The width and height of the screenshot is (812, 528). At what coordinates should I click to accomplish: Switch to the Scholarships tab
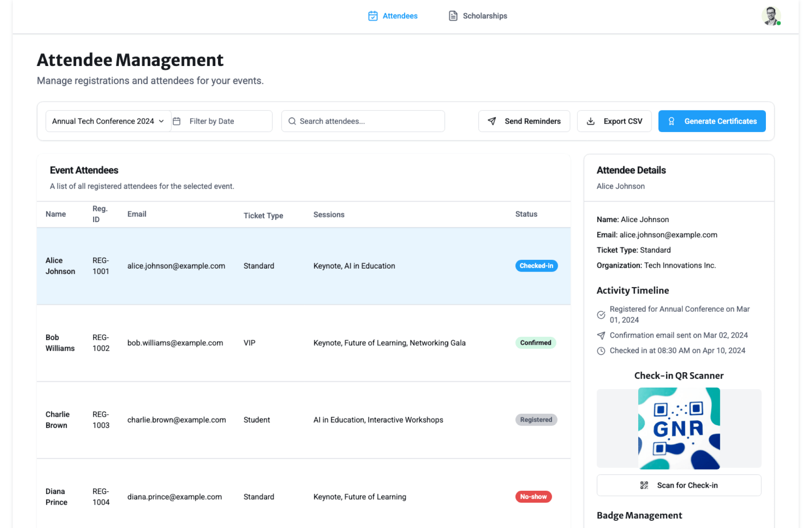(x=484, y=16)
